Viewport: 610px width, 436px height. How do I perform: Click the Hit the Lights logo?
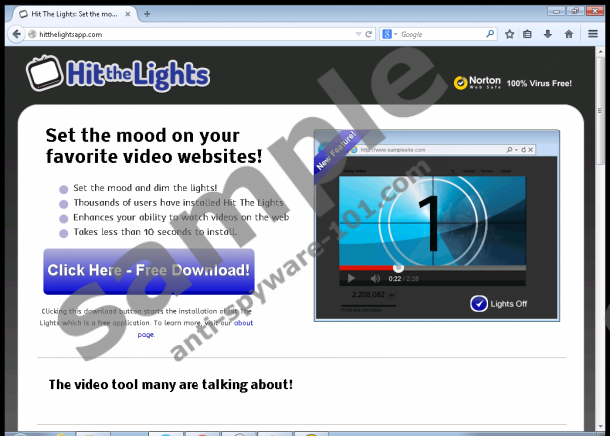pyautogui.click(x=118, y=74)
